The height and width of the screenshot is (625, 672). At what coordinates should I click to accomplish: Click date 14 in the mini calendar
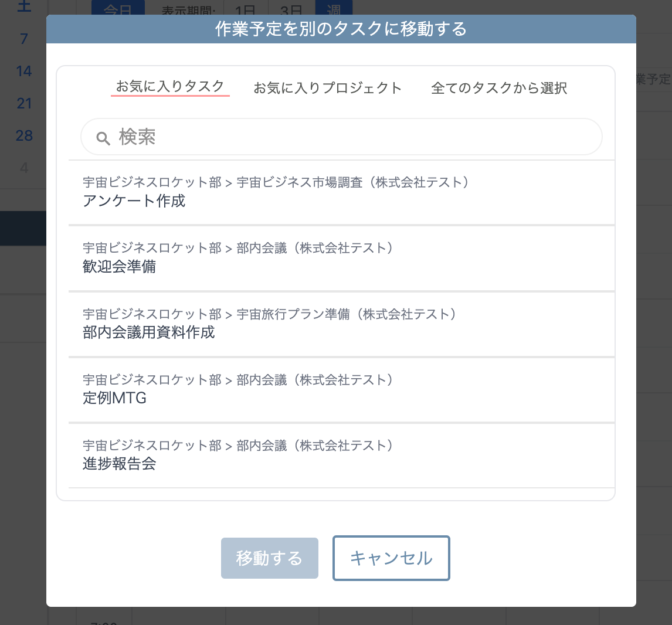pos(23,71)
